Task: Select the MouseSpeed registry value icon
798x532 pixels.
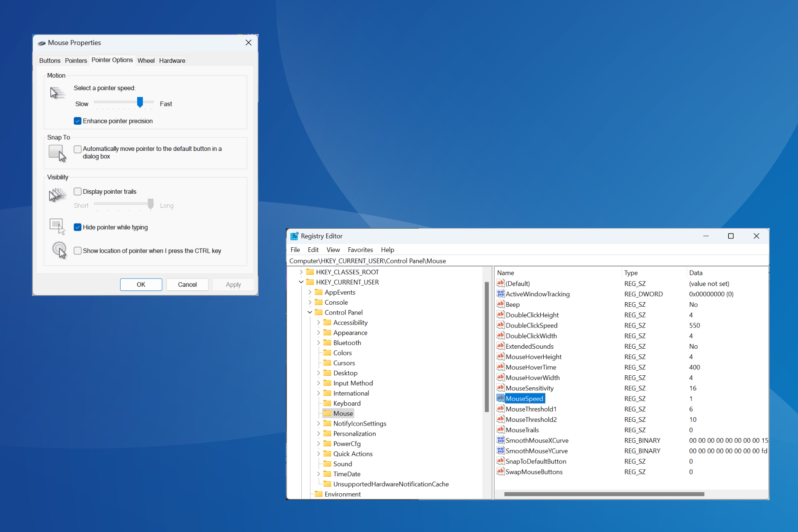Action: click(500, 398)
